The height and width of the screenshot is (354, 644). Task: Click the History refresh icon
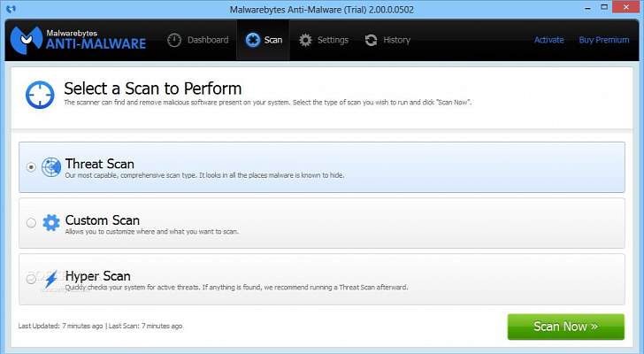(x=372, y=40)
